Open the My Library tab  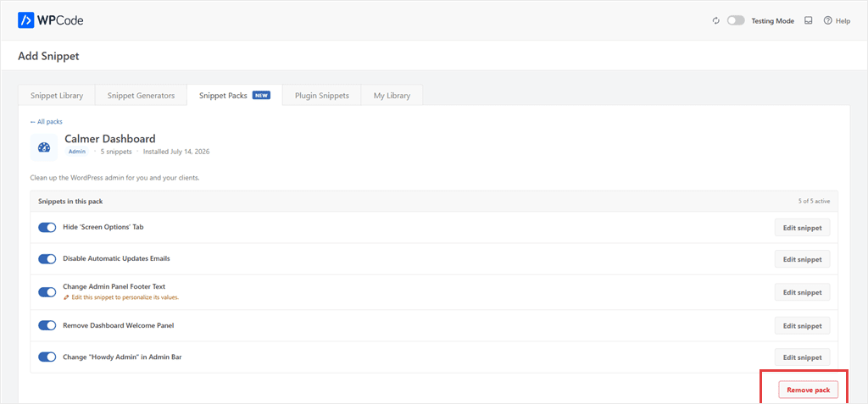392,95
